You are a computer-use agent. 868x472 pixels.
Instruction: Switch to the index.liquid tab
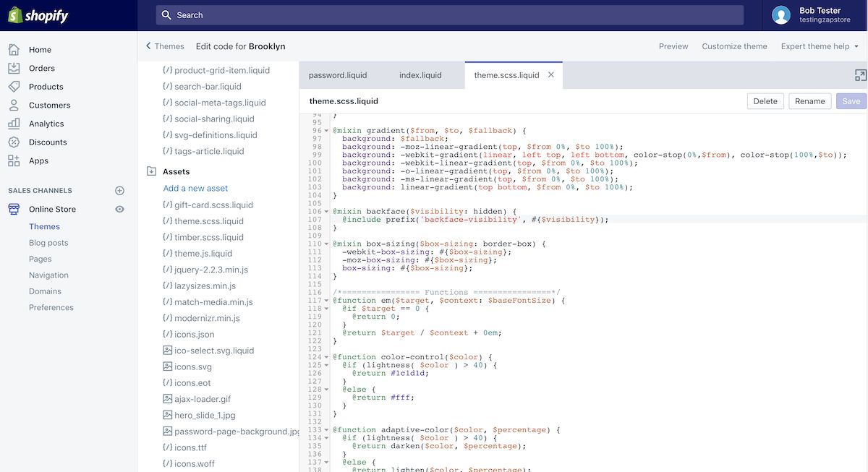pos(420,75)
